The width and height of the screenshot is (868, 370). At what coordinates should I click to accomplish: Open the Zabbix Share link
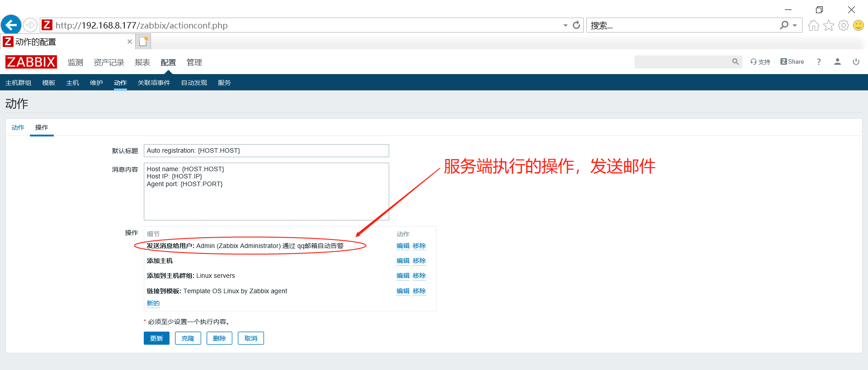[792, 62]
